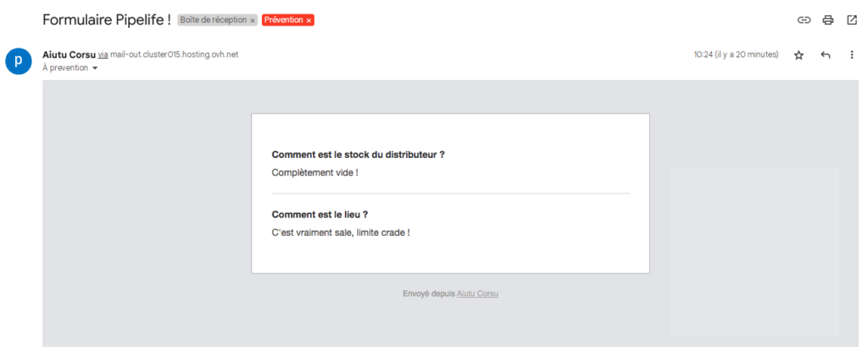Select sender name 'Aiutu Corsu'
This screenshot has width=868, height=359.
pos(70,55)
